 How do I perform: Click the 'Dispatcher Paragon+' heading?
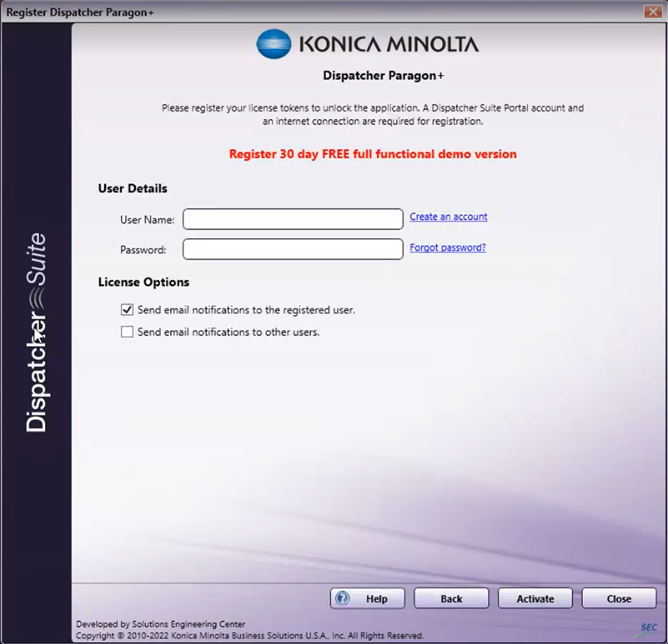tap(384, 75)
